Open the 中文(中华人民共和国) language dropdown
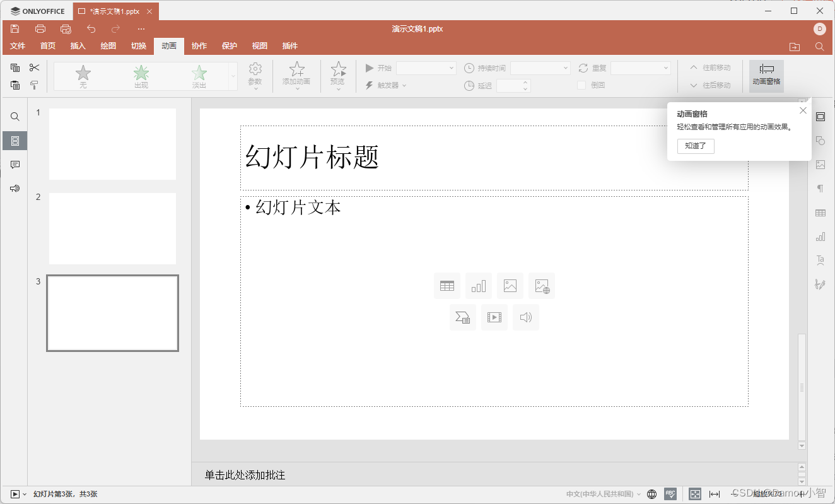The width and height of the screenshot is (835, 504). click(604, 494)
